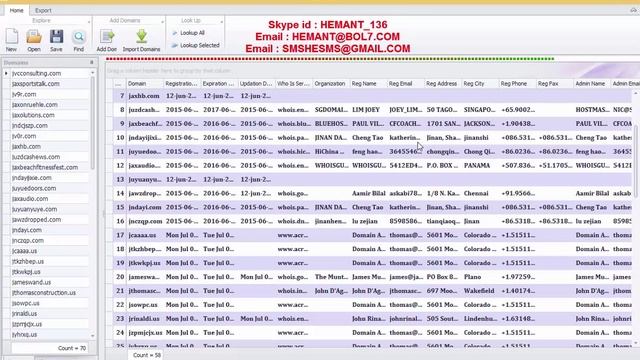Click LIM JOEY in row 8

[x=366, y=110]
